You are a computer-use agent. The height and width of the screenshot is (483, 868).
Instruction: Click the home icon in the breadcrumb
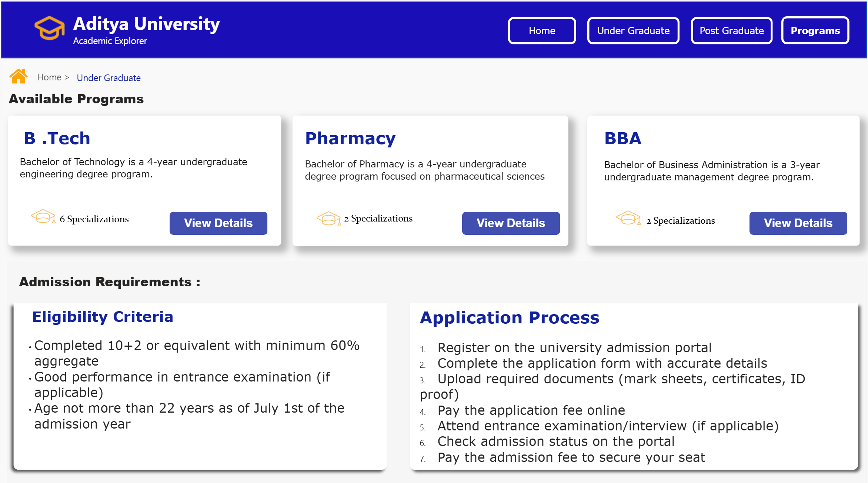coord(18,76)
